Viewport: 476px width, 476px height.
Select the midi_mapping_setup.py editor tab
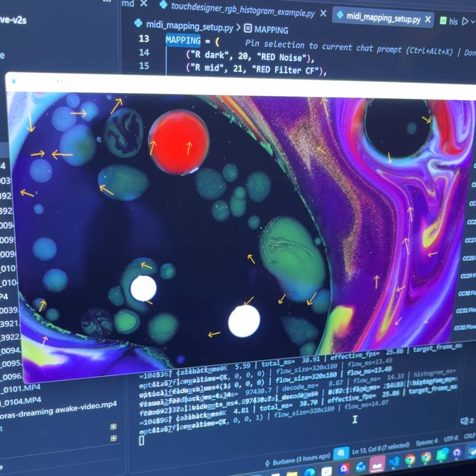click(x=383, y=18)
